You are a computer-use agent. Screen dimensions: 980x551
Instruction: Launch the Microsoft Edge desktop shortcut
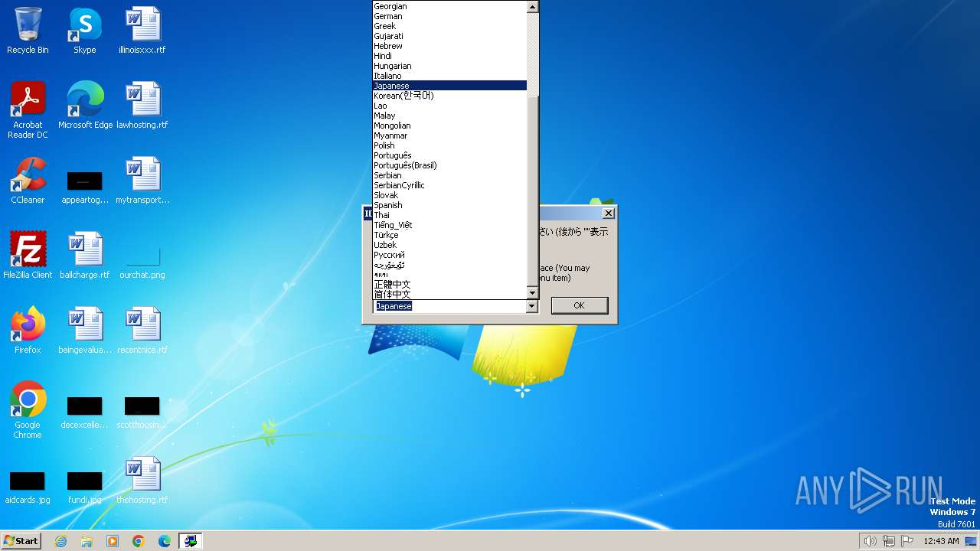pos(85,106)
